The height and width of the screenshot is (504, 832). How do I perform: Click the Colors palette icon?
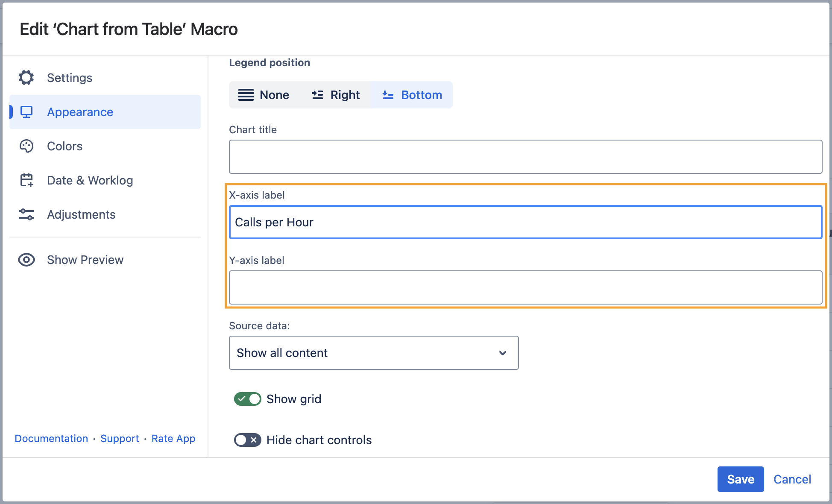pyautogui.click(x=26, y=146)
